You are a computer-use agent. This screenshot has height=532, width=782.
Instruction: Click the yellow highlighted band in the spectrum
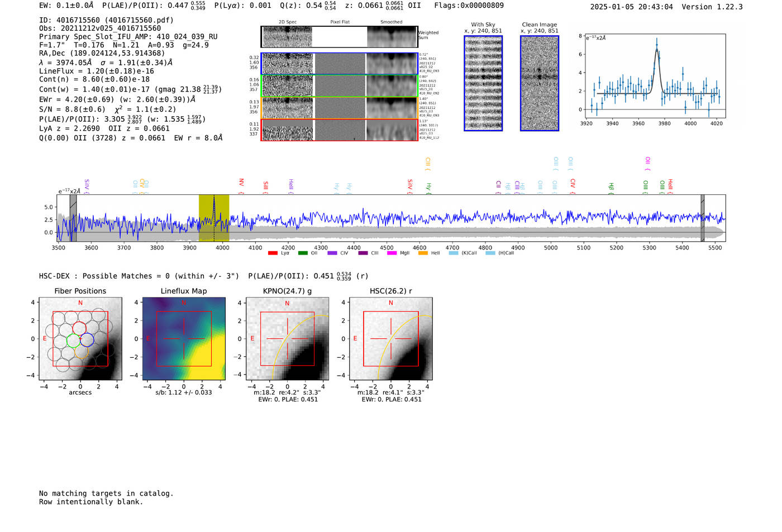coord(214,218)
